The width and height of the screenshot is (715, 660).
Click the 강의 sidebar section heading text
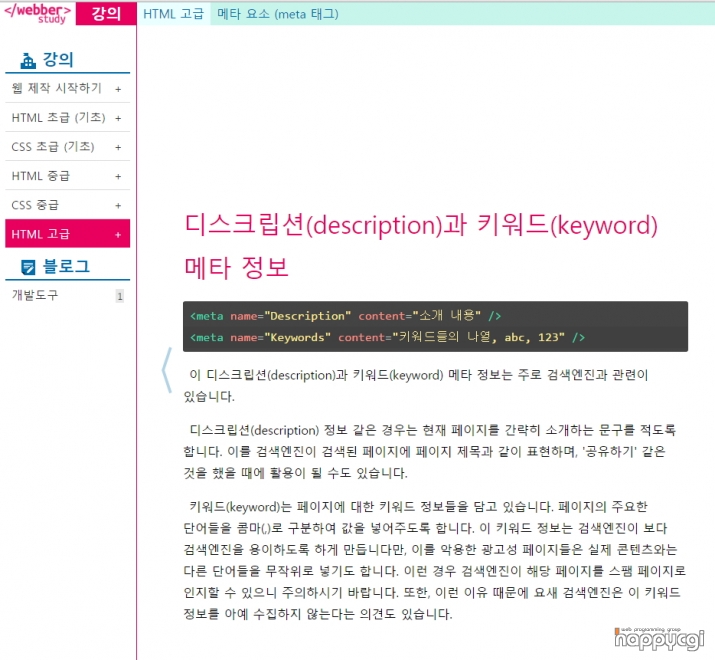click(x=58, y=59)
